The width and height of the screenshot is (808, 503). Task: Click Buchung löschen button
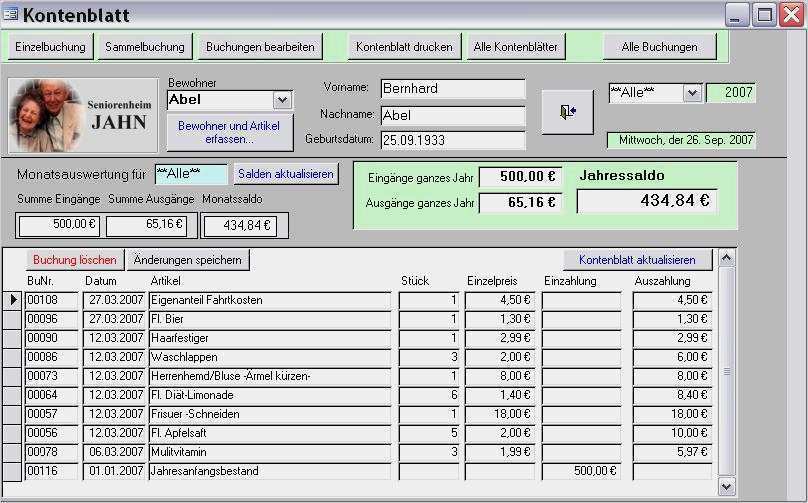click(75, 260)
